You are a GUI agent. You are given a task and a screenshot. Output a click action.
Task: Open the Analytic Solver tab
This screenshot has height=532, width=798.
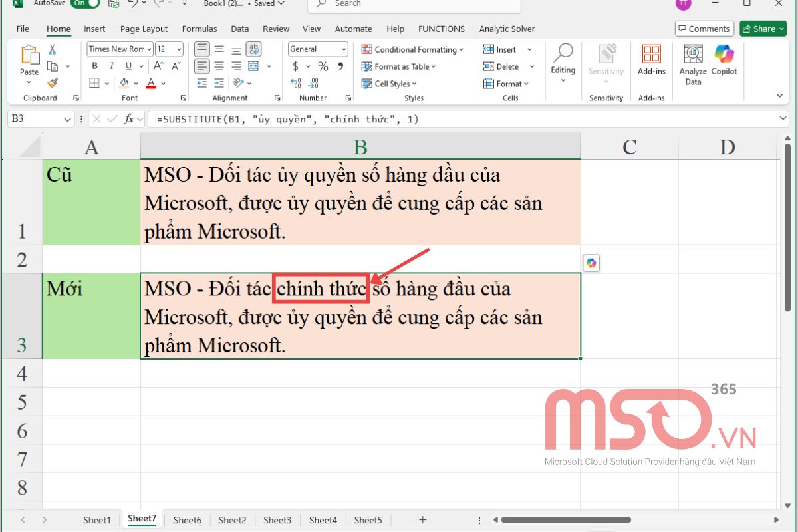click(x=507, y=29)
